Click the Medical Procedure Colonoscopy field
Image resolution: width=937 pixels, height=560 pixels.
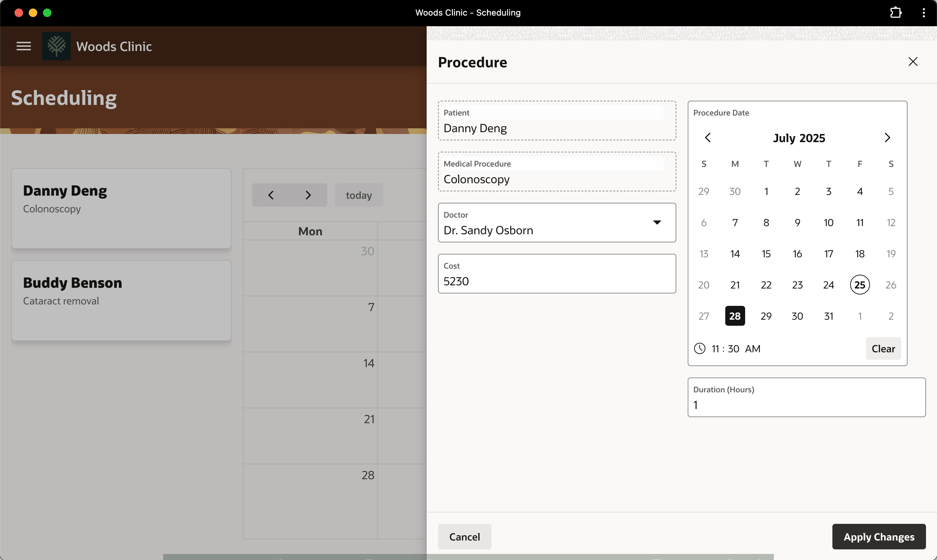(557, 172)
